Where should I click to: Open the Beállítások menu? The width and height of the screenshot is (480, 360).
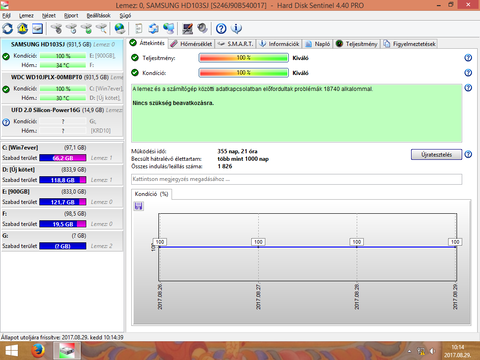click(99, 16)
